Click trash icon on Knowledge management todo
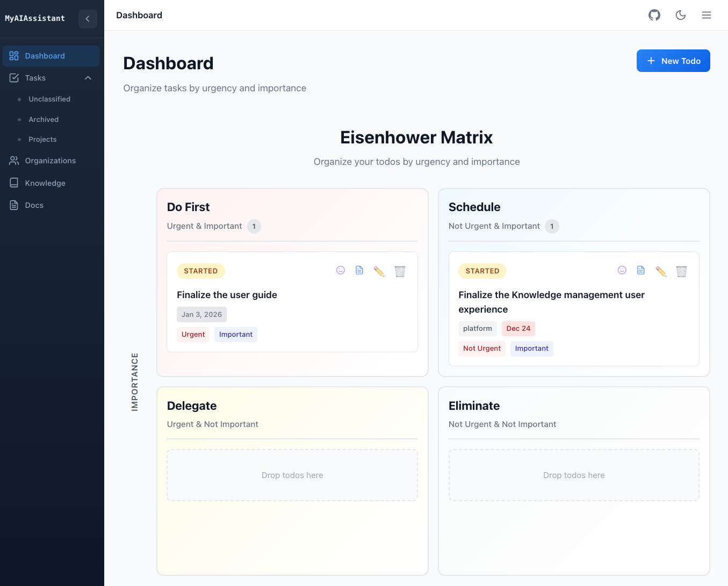 click(x=681, y=271)
